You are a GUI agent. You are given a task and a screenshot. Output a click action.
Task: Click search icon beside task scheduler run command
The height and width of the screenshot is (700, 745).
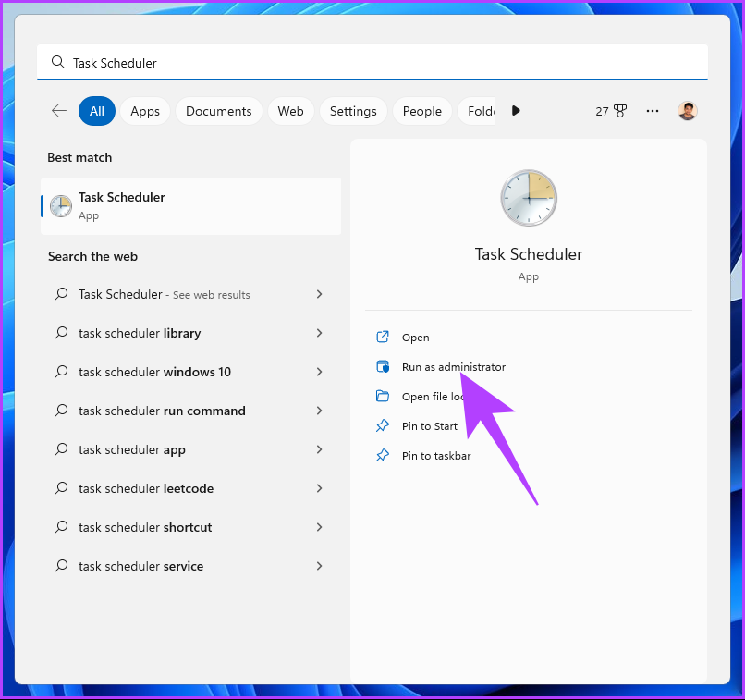click(61, 411)
